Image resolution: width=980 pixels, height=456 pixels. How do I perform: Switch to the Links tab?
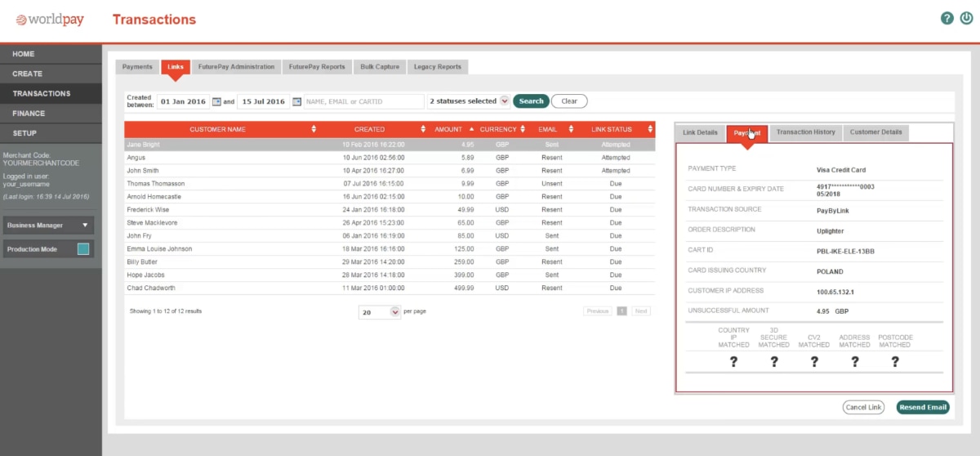(176, 67)
